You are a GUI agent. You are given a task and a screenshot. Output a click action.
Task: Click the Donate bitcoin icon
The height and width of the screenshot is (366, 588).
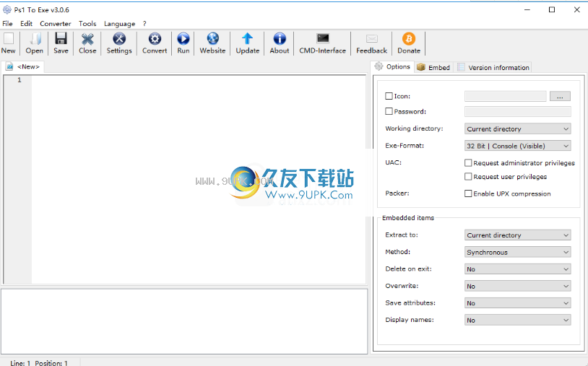(x=409, y=38)
